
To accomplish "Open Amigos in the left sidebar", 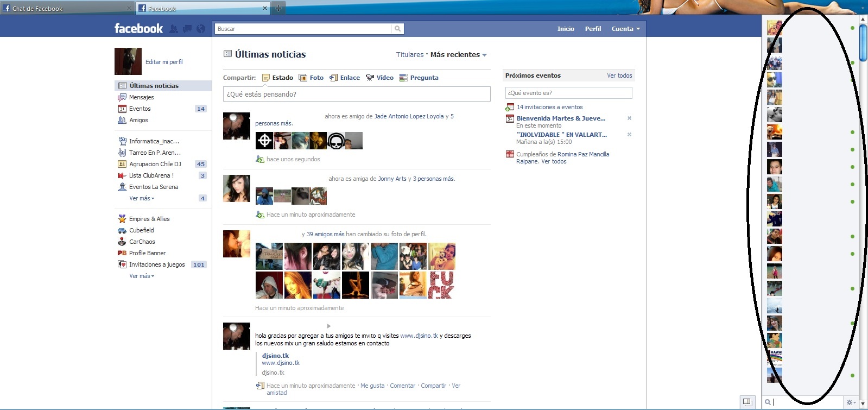I will click(x=138, y=120).
